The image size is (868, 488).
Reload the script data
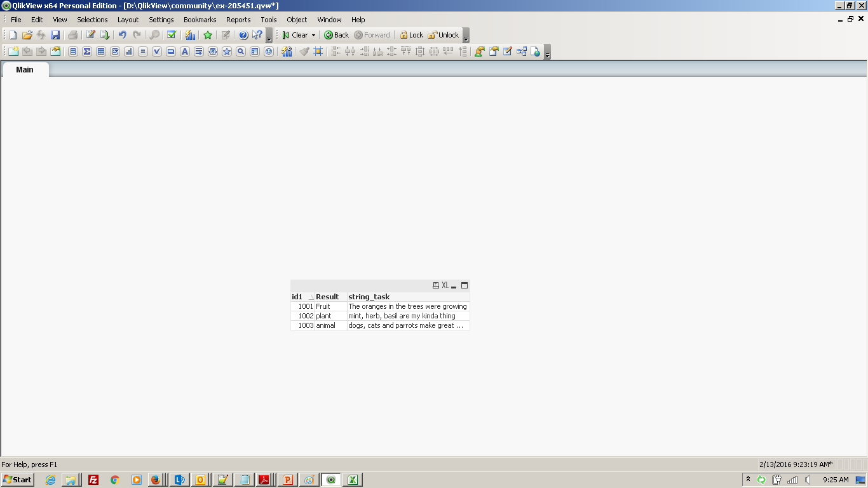(105, 35)
